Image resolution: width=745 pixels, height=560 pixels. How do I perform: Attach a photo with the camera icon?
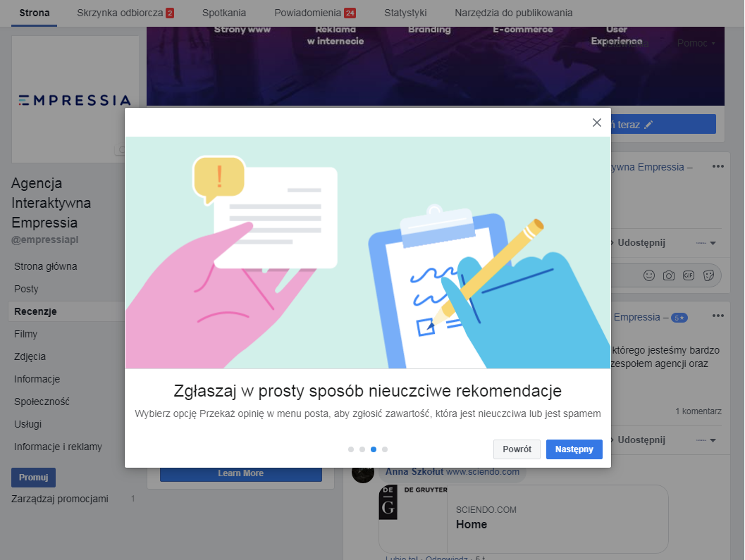tap(668, 275)
